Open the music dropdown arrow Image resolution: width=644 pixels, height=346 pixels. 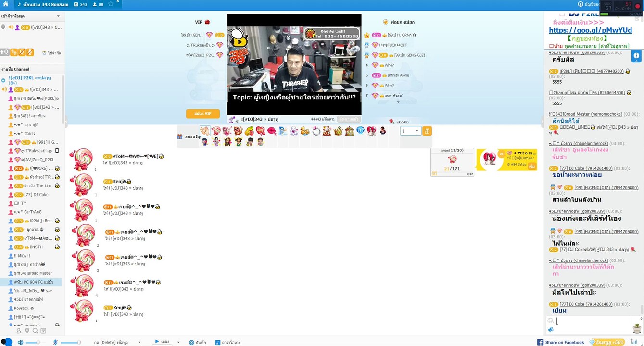click(x=178, y=342)
